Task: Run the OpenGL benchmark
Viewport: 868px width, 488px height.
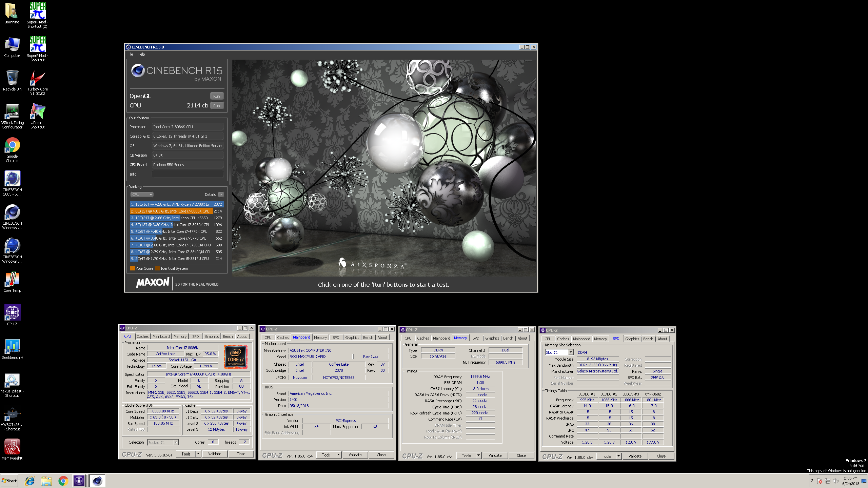Action: coord(217,96)
